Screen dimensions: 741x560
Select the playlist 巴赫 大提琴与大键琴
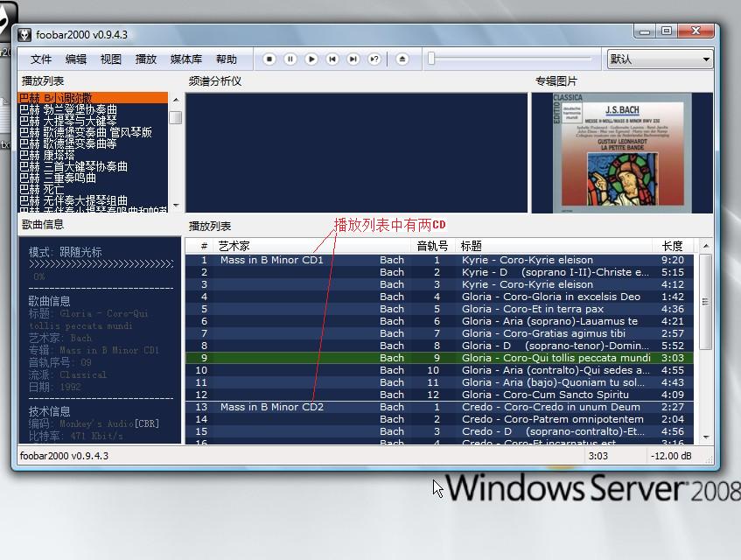point(93,121)
